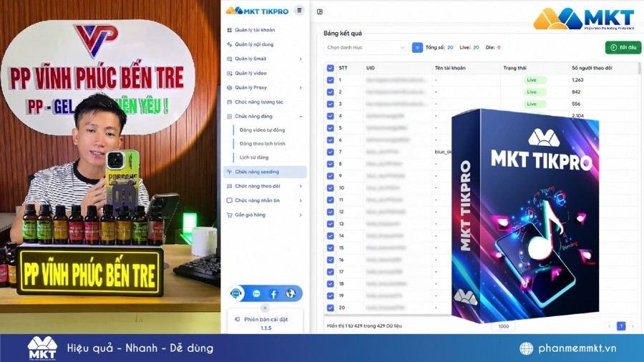Uncheck the checkbox for row 20

[330, 308]
